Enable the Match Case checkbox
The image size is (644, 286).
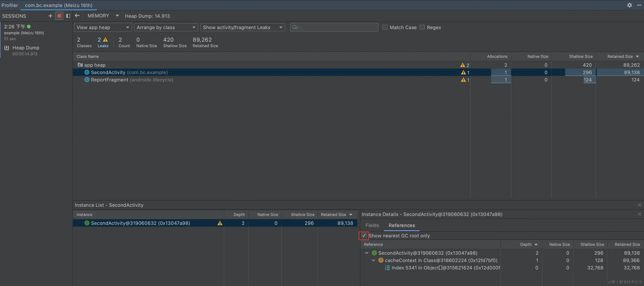coord(385,27)
